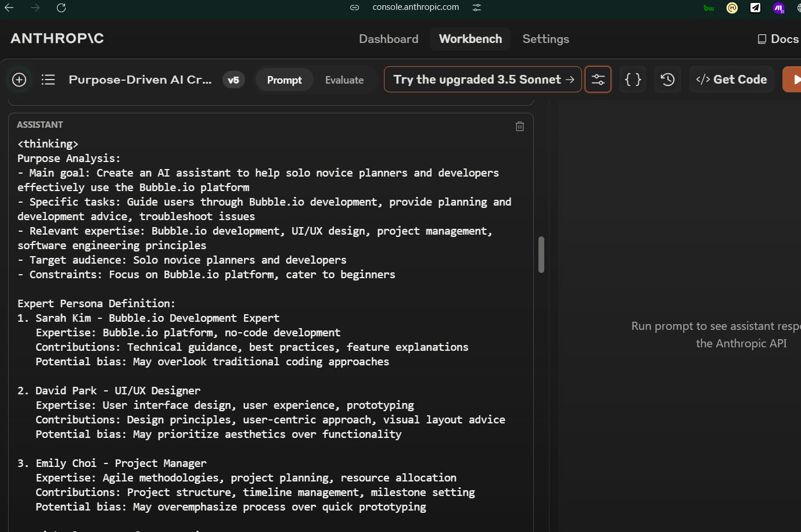Click '2. David Park - UI/UX Designer' line
Viewport: 801px width, 532px height.
[x=109, y=390]
